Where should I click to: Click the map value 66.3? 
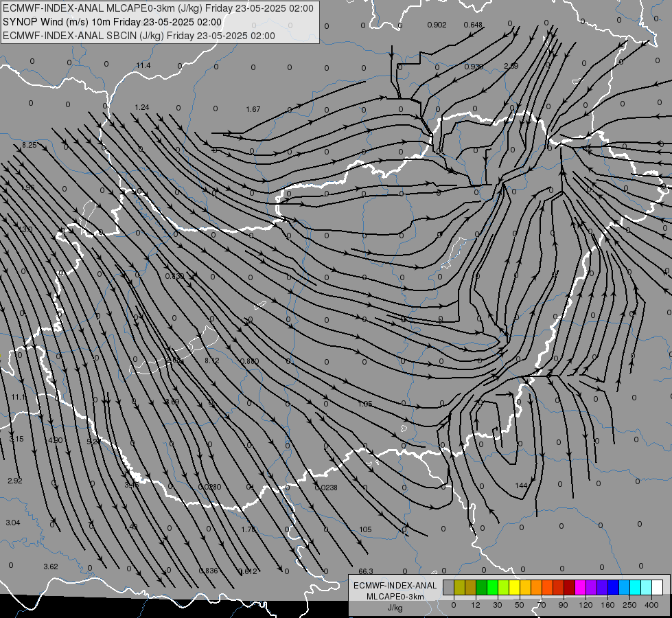tap(366, 571)
